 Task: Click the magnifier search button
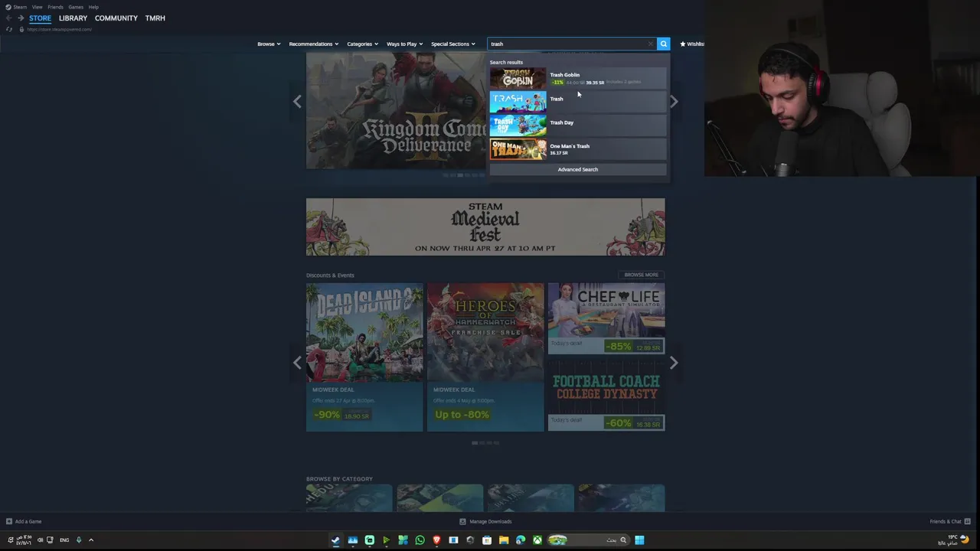coord(664,44)
